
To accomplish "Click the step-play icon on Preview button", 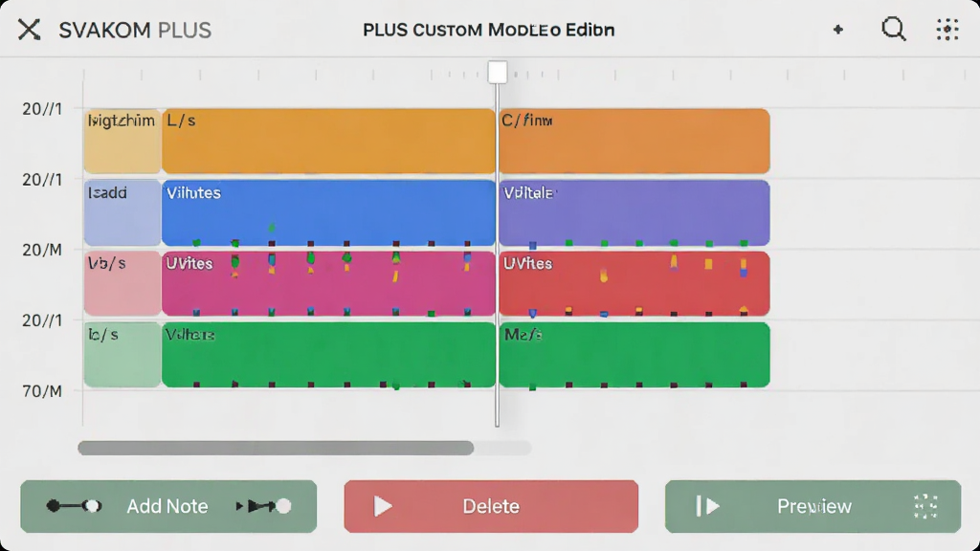I will (707, 506).
